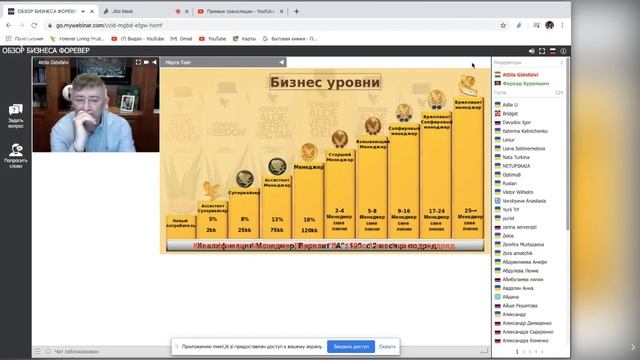640x360 pixels.
Task: Select participant Bridget in the guest list
Action: pyautogui.click(x=510, y=113)
